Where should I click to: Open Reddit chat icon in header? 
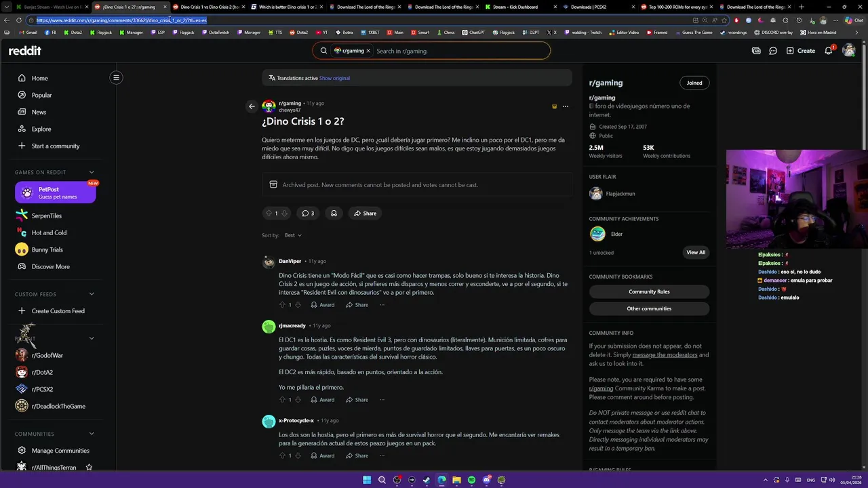(773, 51)
